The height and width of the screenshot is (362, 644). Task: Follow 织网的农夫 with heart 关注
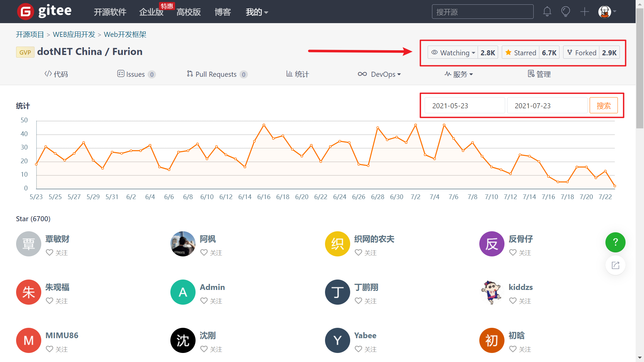366,253
